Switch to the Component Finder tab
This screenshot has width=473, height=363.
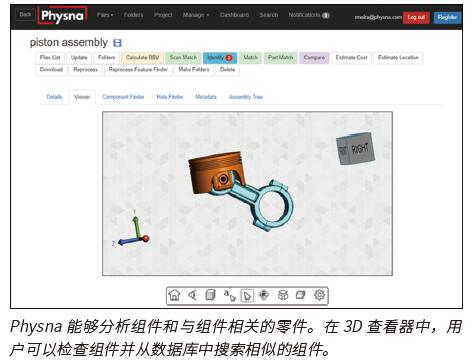123,97
